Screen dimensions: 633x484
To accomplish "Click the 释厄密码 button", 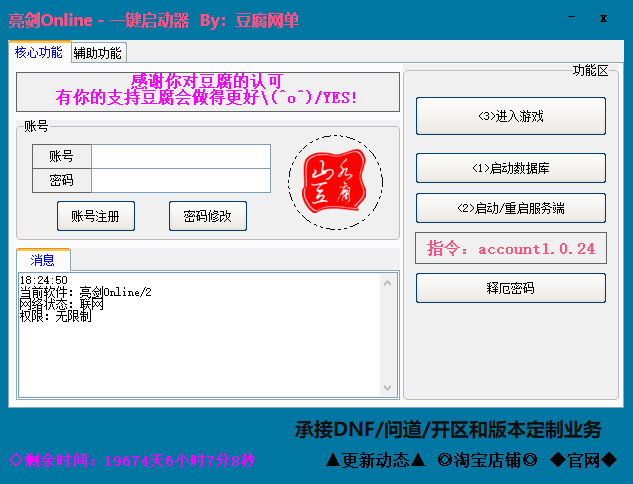I will [x=511, y=288].
